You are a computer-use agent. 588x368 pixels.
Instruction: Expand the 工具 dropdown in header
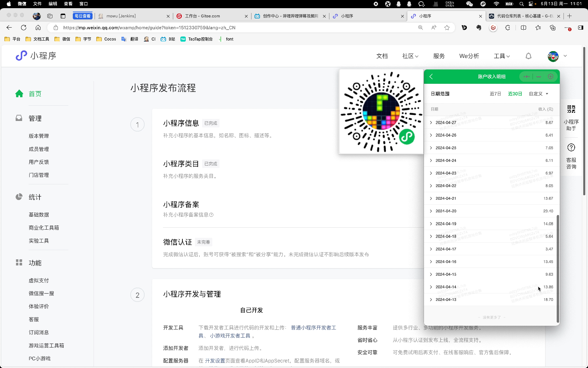pos(502,56)
